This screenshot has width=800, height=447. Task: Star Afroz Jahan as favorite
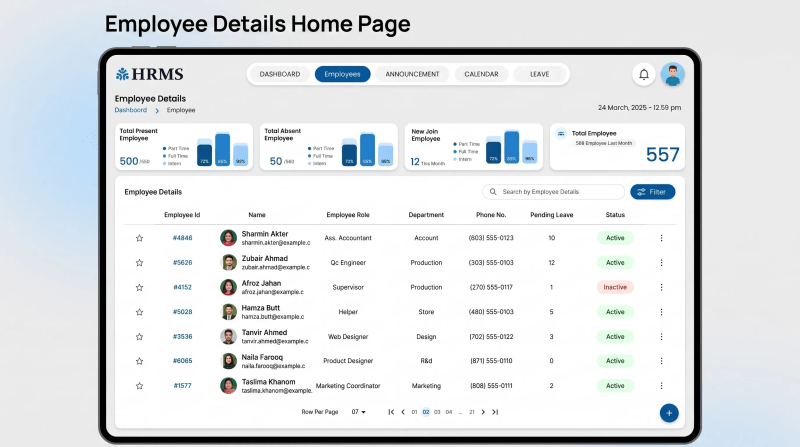point(139,287)
